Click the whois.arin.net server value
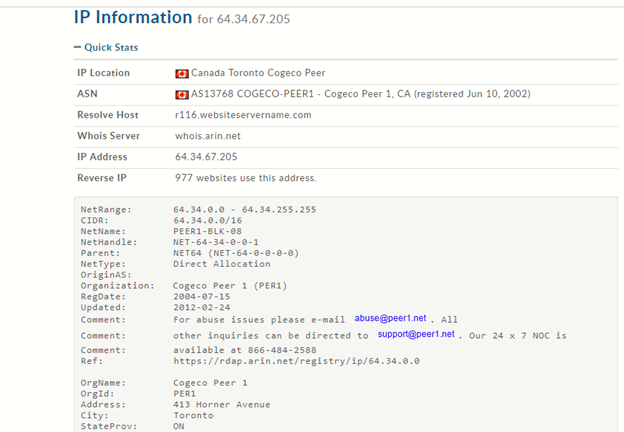 pyautogui.click(x=207, y=136)
